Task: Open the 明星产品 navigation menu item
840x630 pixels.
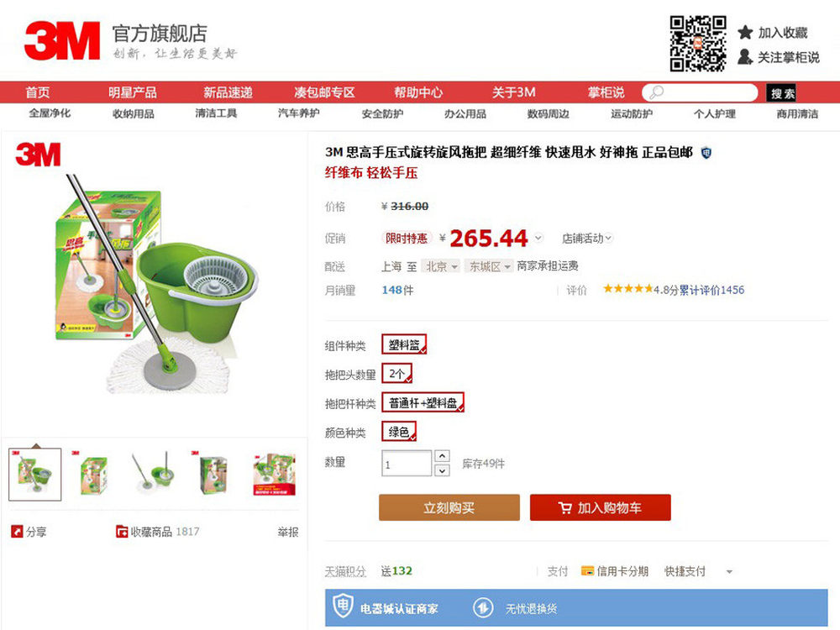Action: (x=133, y=92)
